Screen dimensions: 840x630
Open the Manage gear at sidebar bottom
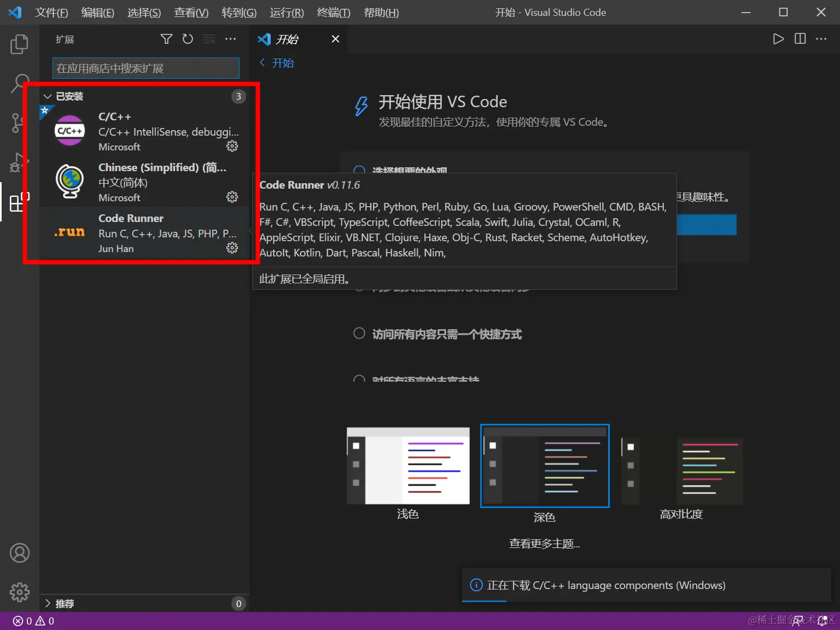20,592
